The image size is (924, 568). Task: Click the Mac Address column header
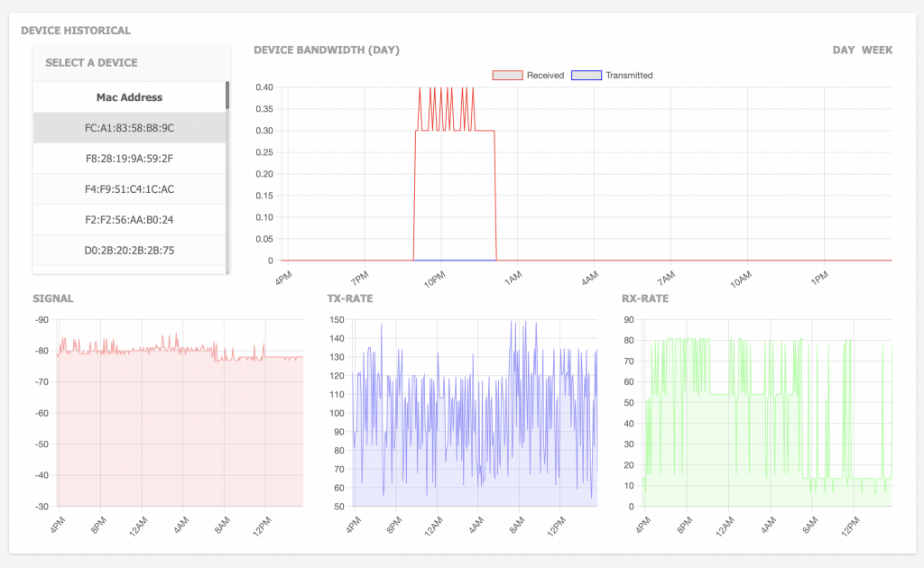point(129,97)
